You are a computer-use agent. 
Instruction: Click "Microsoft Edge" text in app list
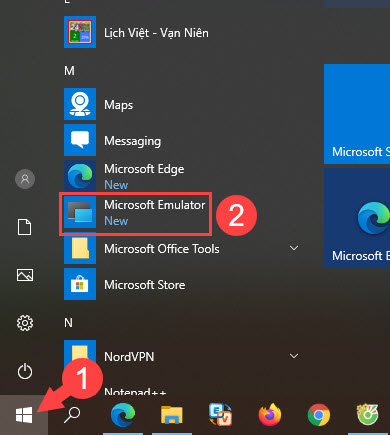click(x=144, y=169)
